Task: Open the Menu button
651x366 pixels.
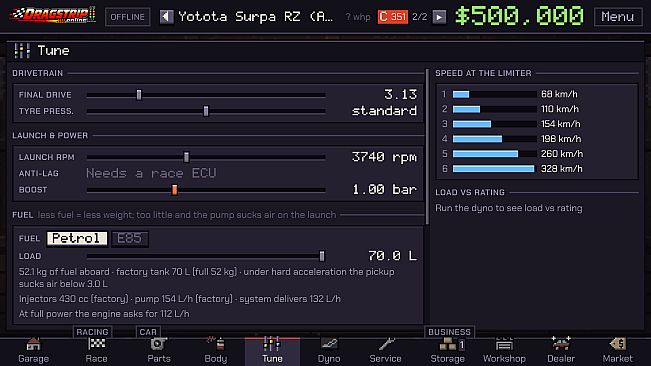Action: (618, 17)
